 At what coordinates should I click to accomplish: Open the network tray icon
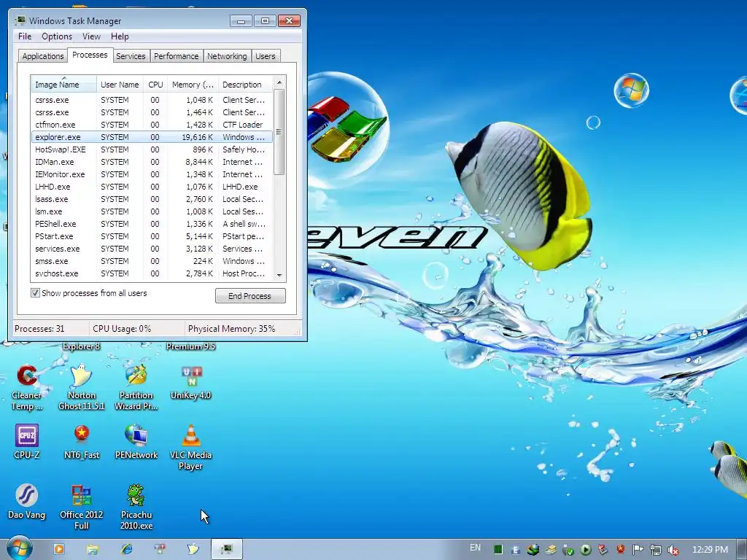coord(656,550)
